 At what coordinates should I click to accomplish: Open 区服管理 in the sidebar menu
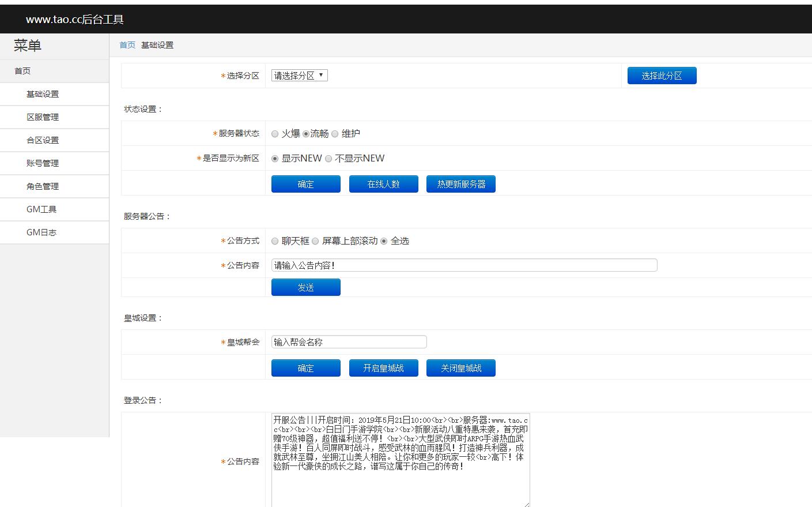[43, 117]
